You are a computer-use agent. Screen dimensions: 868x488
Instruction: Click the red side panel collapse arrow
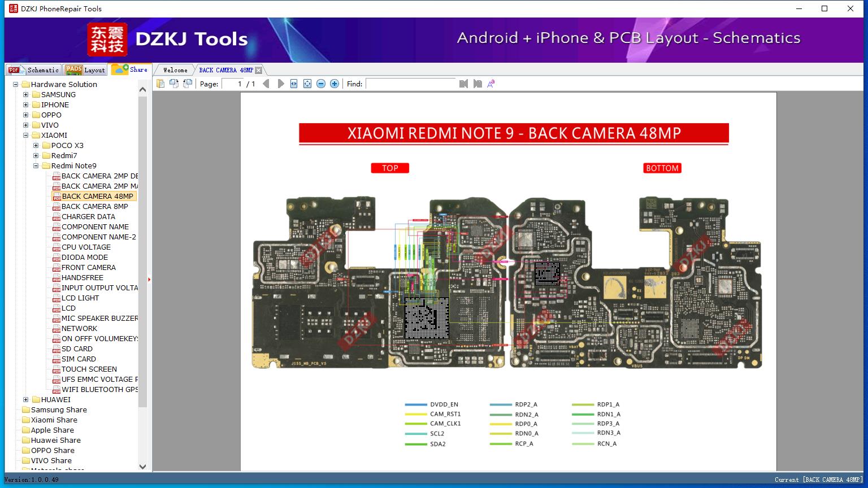point(149,279)
